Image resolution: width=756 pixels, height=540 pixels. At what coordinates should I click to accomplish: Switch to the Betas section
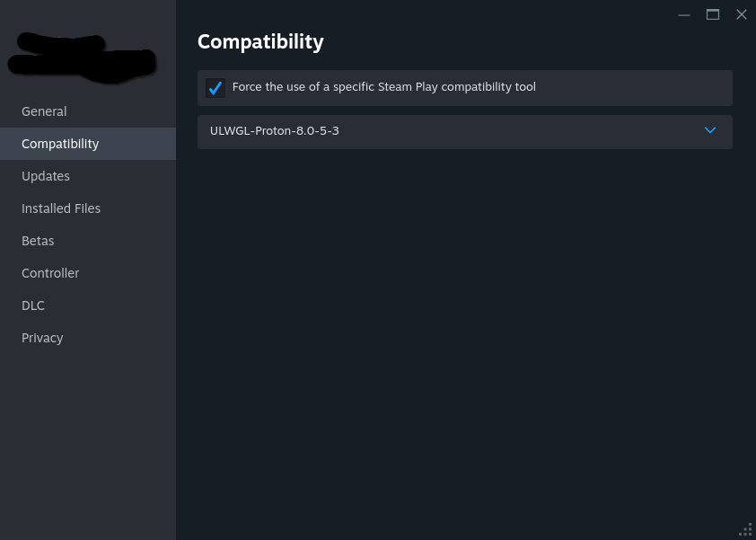38,241
